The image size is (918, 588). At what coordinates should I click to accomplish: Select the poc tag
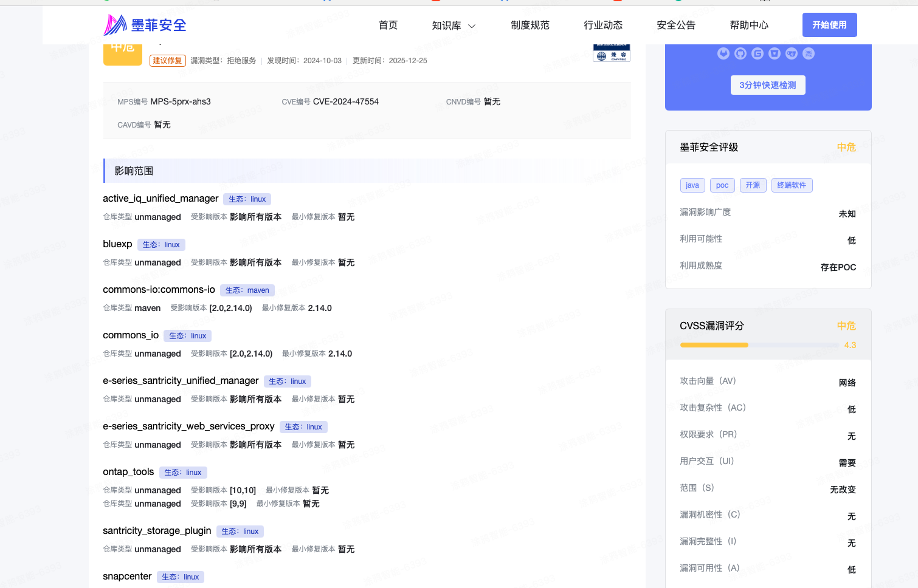coord(722,185)
